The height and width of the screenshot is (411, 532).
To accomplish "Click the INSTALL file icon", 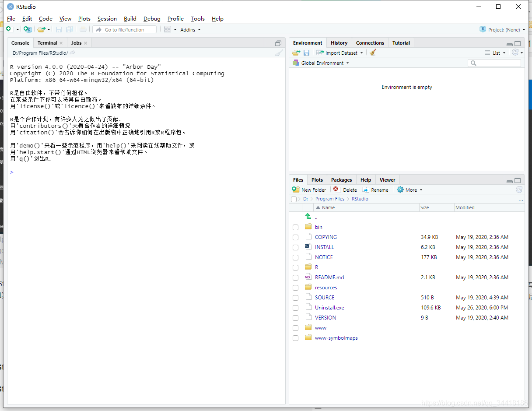I will 308,247.
